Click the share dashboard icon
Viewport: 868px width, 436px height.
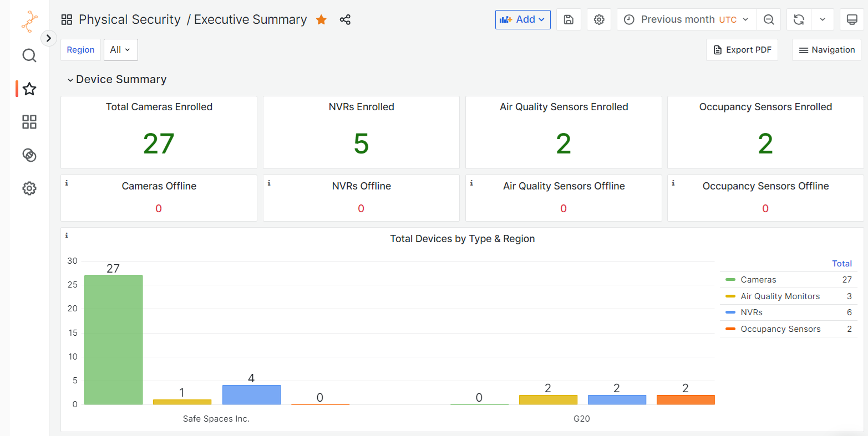[x=345, y=20]
